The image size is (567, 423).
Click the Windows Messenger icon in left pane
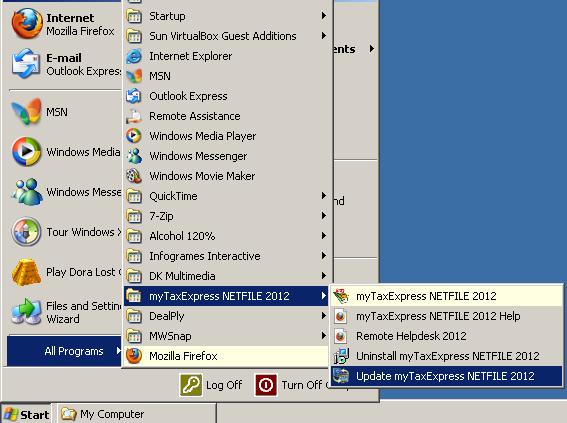pyautogui.click(x=27, y=192)
